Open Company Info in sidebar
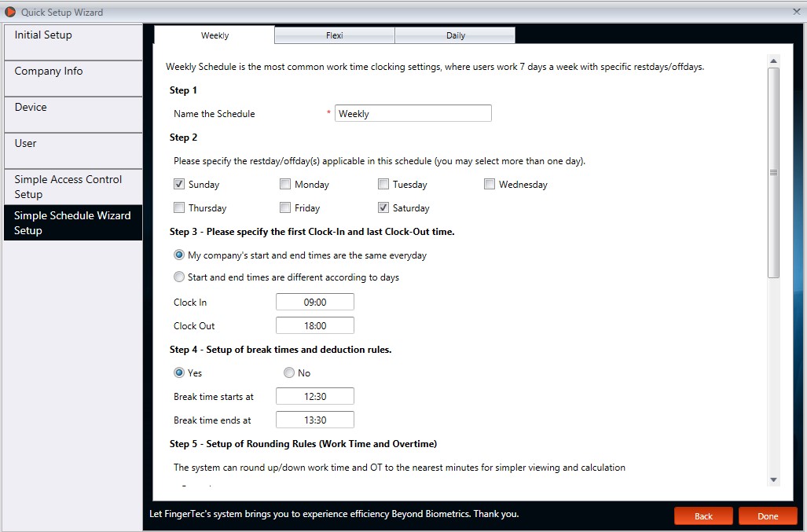This screenshot has width=807, height=532. pos(73,79)
